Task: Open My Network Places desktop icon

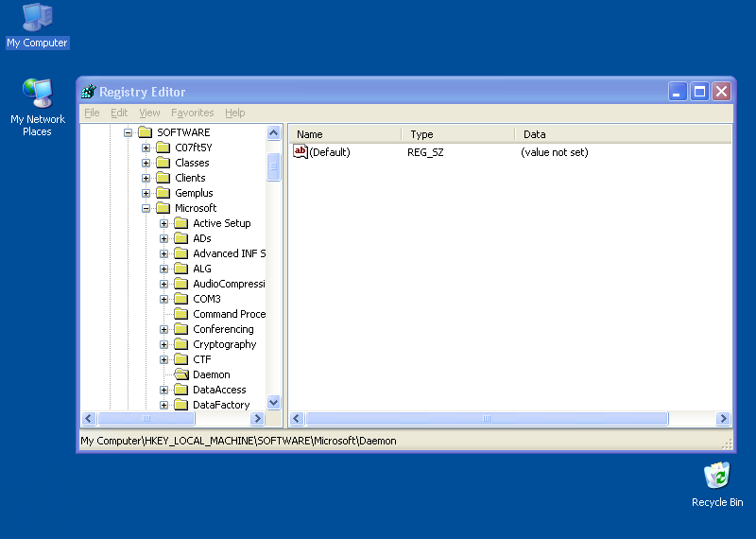Action: (37, 107)
